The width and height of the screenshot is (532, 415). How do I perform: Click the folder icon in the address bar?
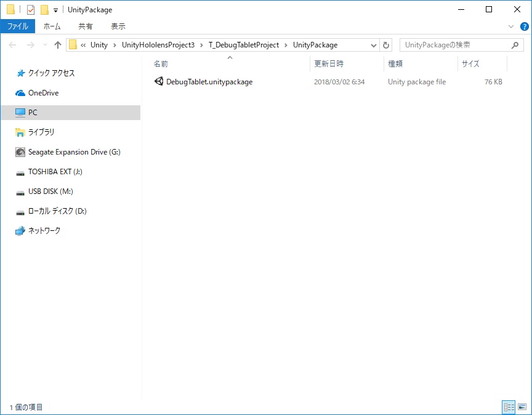73,45
